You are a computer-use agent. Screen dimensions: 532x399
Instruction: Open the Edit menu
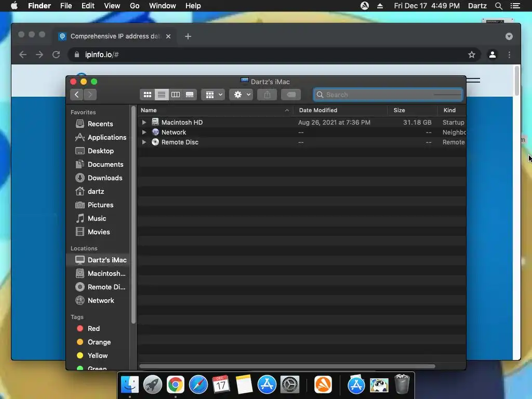click(88, 6)
